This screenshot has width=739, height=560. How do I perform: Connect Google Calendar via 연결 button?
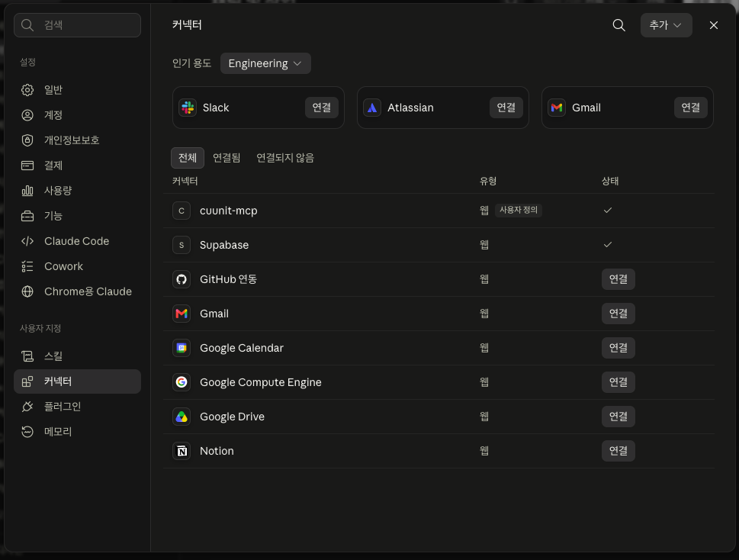click(619, 348)
